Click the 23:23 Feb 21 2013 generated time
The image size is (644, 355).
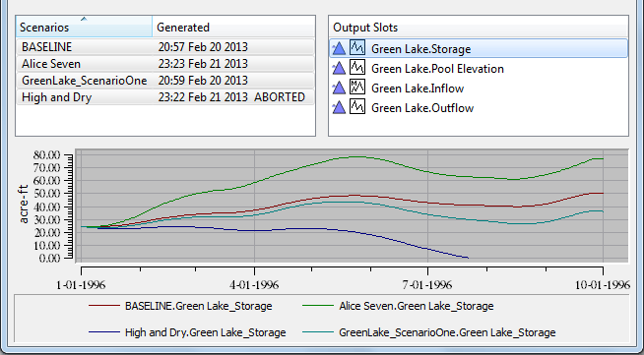203,64
